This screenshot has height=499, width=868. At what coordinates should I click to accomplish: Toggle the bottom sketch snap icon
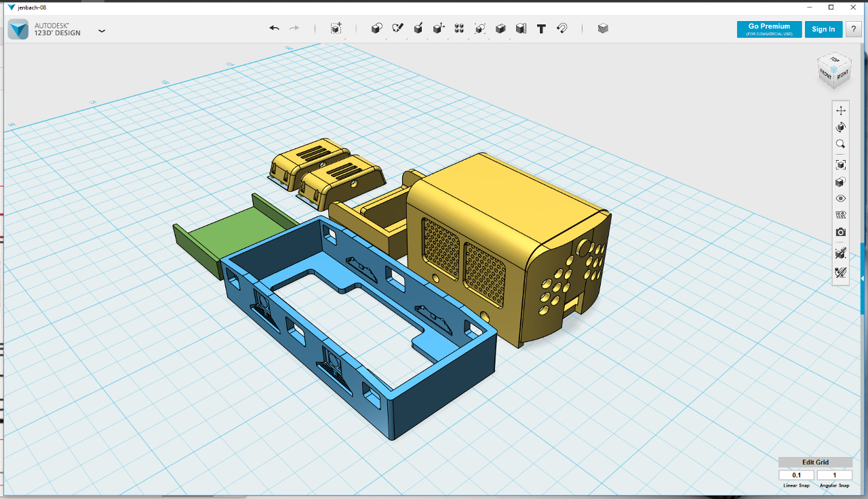point(841,273)
